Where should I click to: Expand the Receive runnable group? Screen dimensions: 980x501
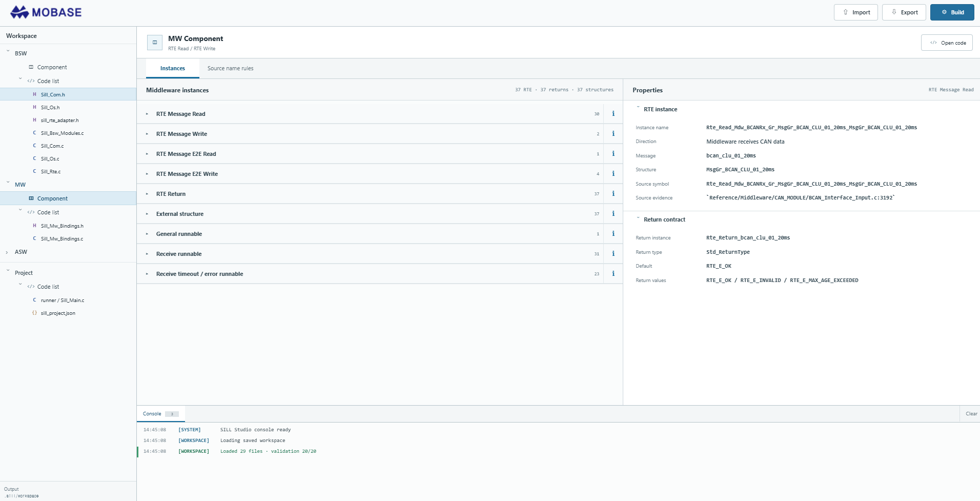(x=147, y=254)
